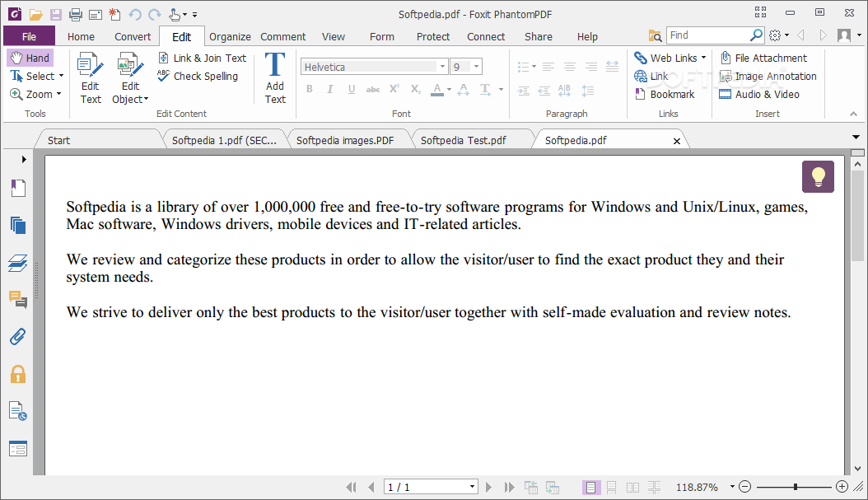Enable single page view mode
The width and height of the screenshot is (868, 500).
tap(590, 488)
